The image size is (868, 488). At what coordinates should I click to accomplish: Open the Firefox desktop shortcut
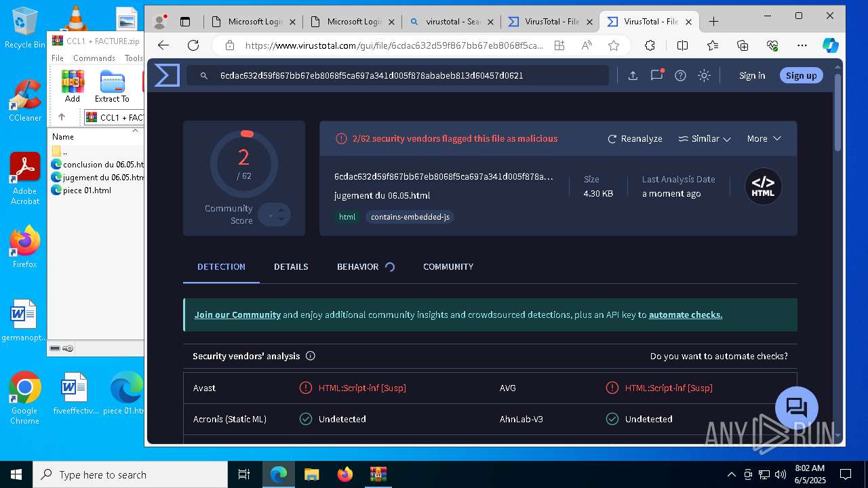(x=25, y=247)
